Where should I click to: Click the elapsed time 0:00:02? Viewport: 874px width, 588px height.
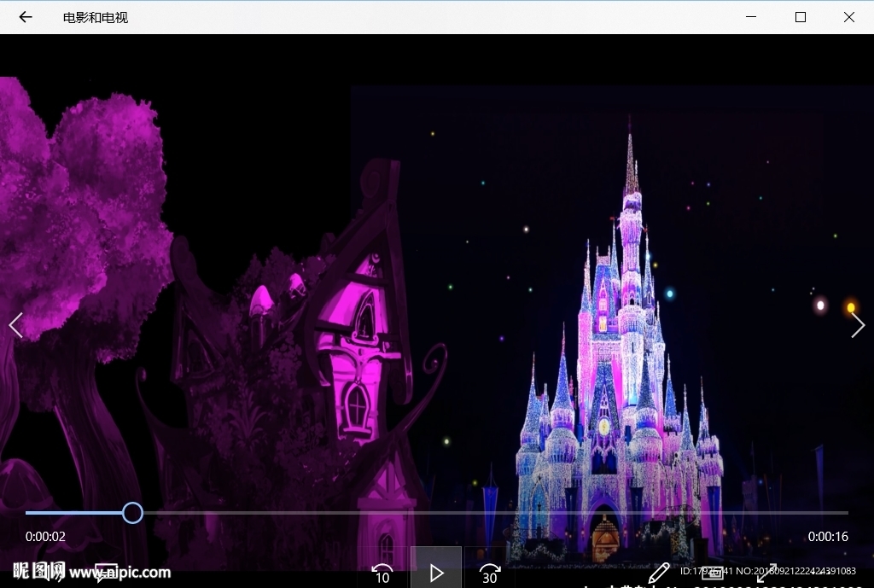45,537
